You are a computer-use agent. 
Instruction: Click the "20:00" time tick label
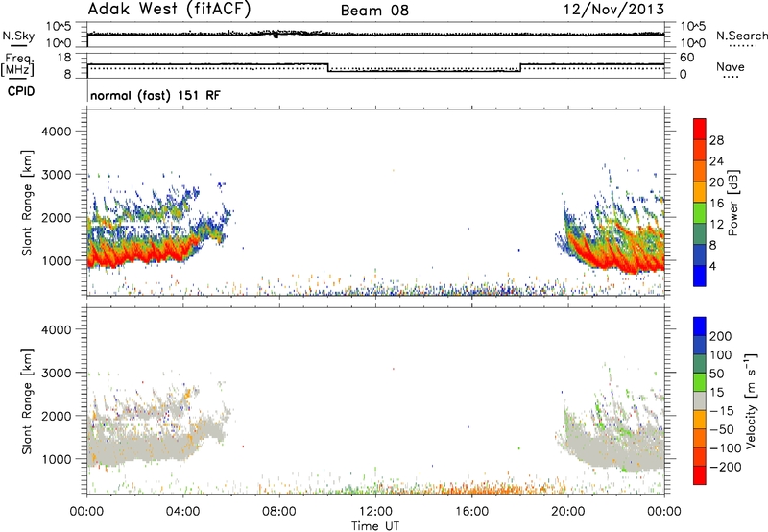[x=568, y=512]
